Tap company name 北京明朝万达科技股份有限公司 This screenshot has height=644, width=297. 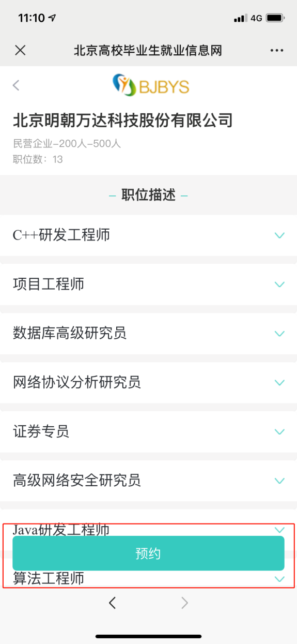pyautogui.click(x=123, y=121)
